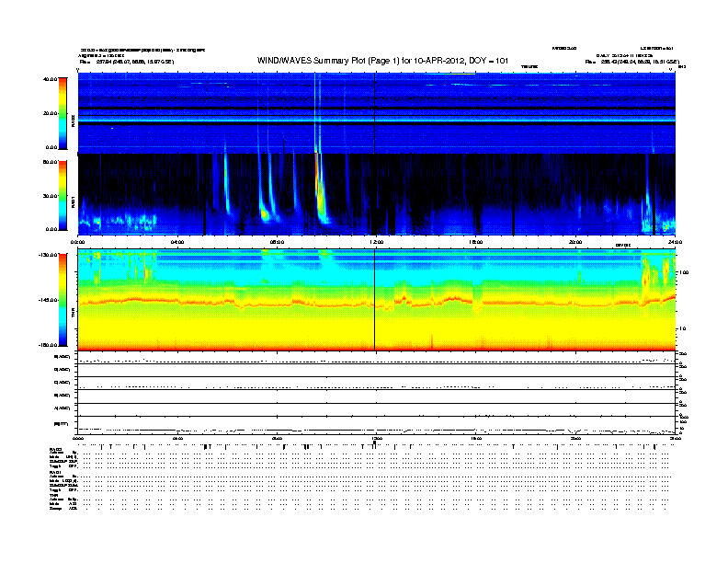
Task: Select the 20.00 label on RAD2 scale
Action: tap(51, 113)
